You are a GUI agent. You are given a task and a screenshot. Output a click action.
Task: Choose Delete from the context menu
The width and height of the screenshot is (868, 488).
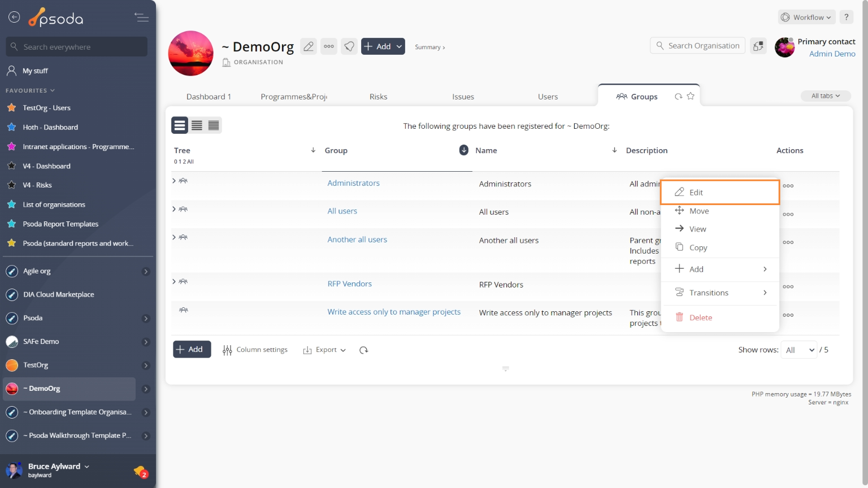(720, 317)
